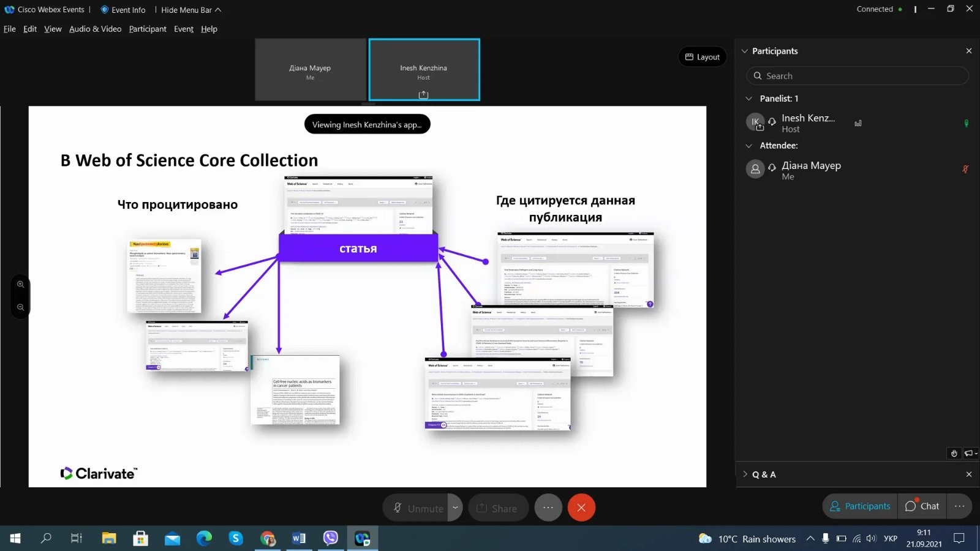The width and height of the screenshot is (980, 551).
Task: Open Mail app from taskbar
Action: pos(173,538)
